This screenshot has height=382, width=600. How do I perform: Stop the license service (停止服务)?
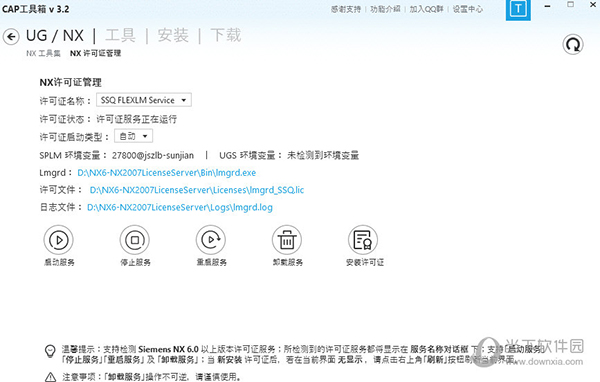tap(135, 240)
